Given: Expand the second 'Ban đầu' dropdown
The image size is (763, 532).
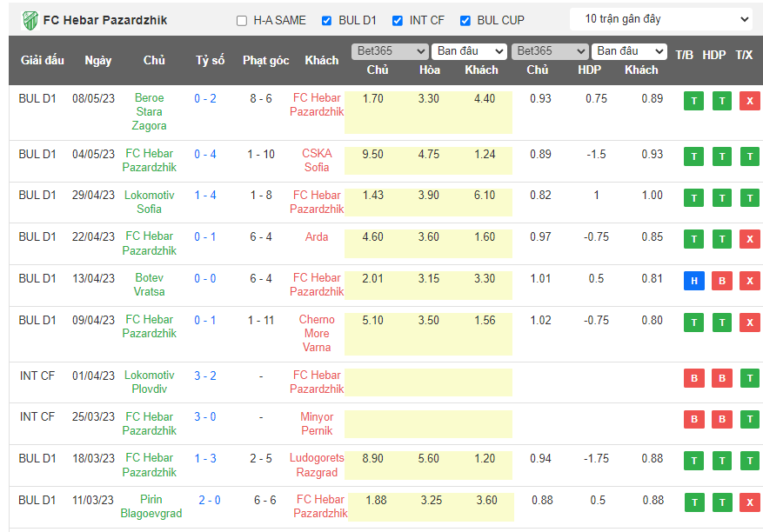Looking at the screenshot, I should pos(629,51).
